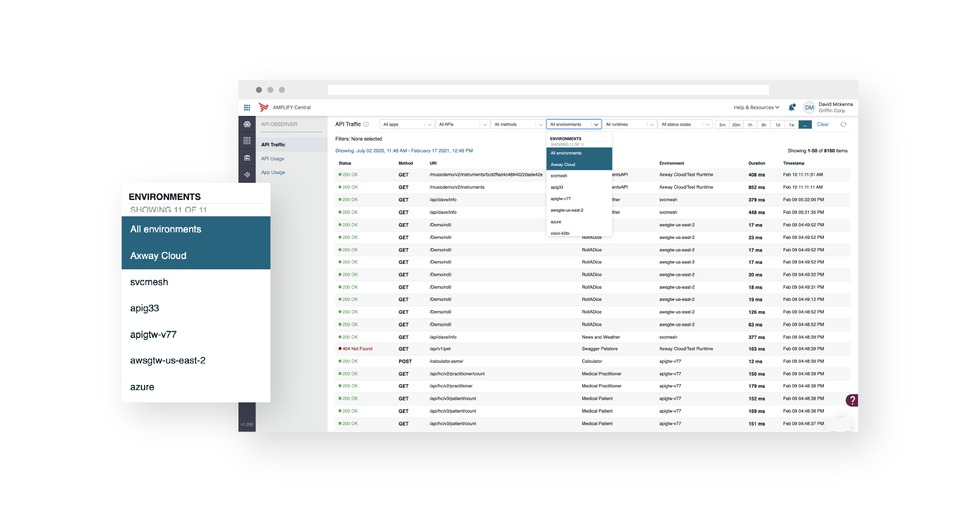Image resolution: width=980 pixels, height=512 pixels.
Task: Click the News and Weather API cell
Action: click(x=601, y=337)
